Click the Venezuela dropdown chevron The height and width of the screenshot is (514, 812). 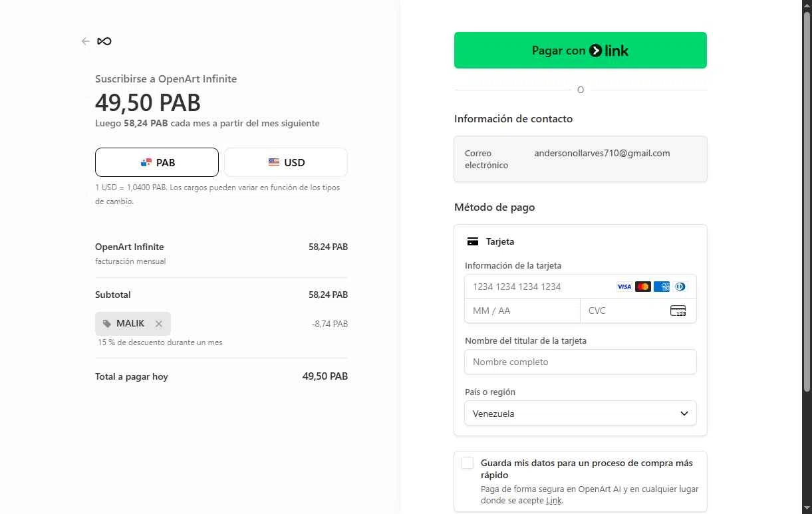click(x=684, y=413)
